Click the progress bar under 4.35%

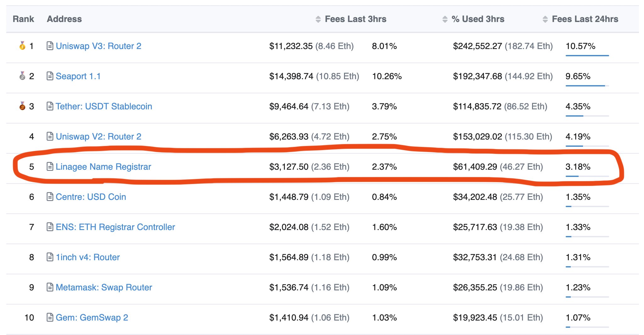(587, 116)
